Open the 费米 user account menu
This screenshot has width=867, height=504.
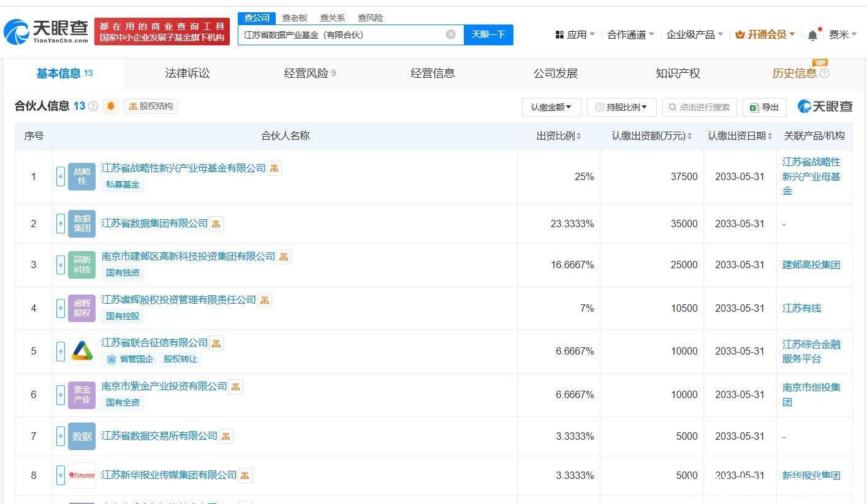(843, 35)
